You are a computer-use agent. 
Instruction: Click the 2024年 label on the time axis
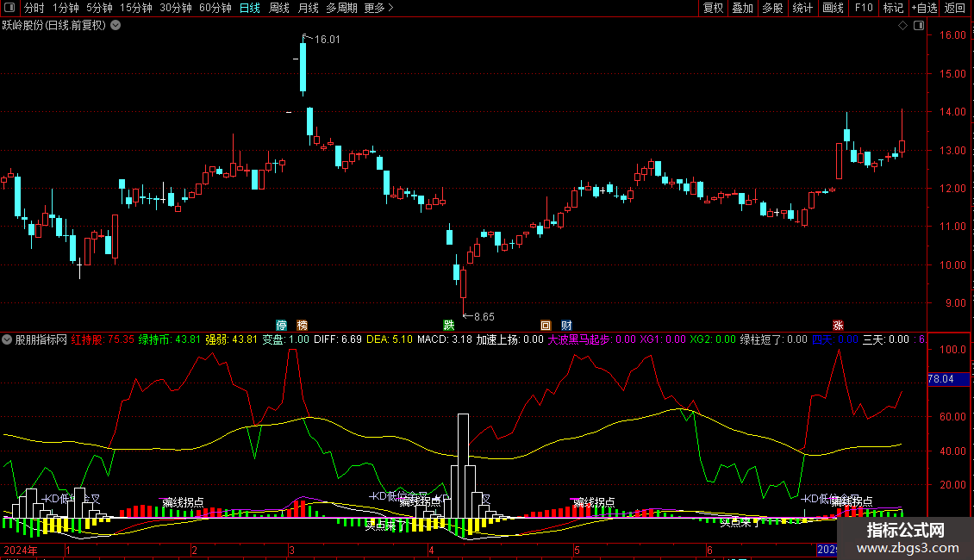pos(21,550)
